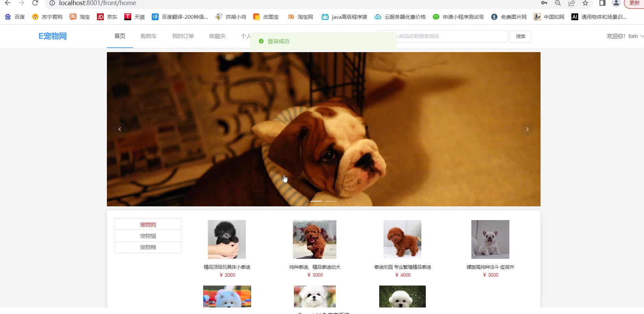
Task: Click the 搜索 search button
Action: pyautogui.click(x=520, y=36)
